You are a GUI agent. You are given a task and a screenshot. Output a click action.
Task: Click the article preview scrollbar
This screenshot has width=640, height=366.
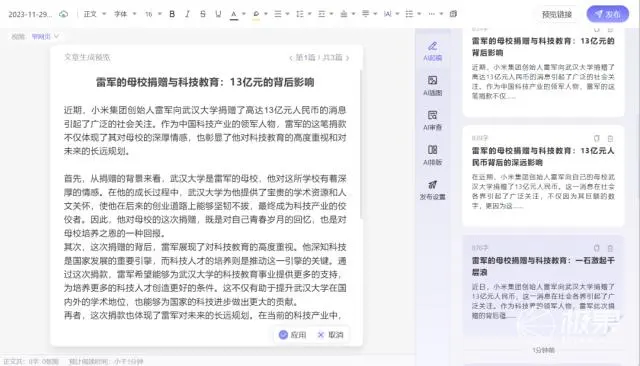click(x=360, y=144)
